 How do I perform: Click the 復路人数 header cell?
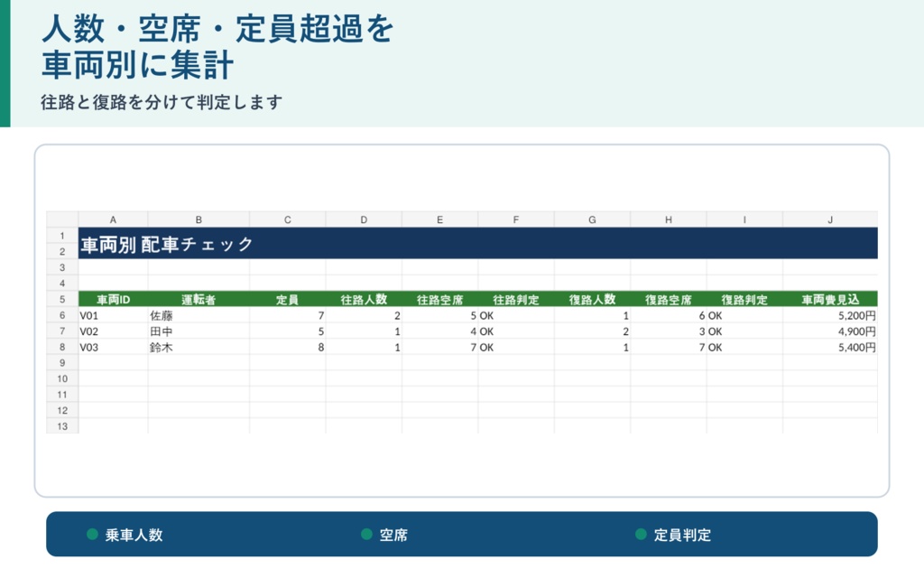[x=592, y=299]
